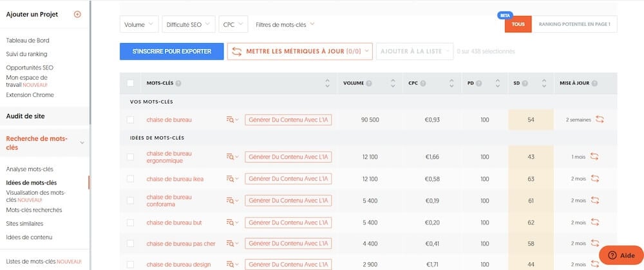Click help icon next to MOTS-CLÉS header
644x270 pixels.
click(x=178, y=83)
